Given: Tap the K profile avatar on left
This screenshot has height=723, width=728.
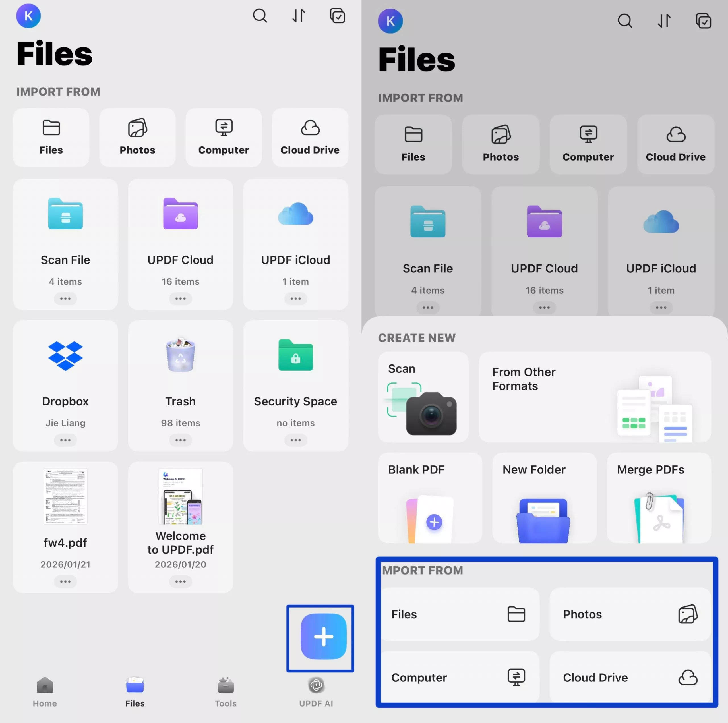Looking at the screenshot, I should click(x=28, y=16).
